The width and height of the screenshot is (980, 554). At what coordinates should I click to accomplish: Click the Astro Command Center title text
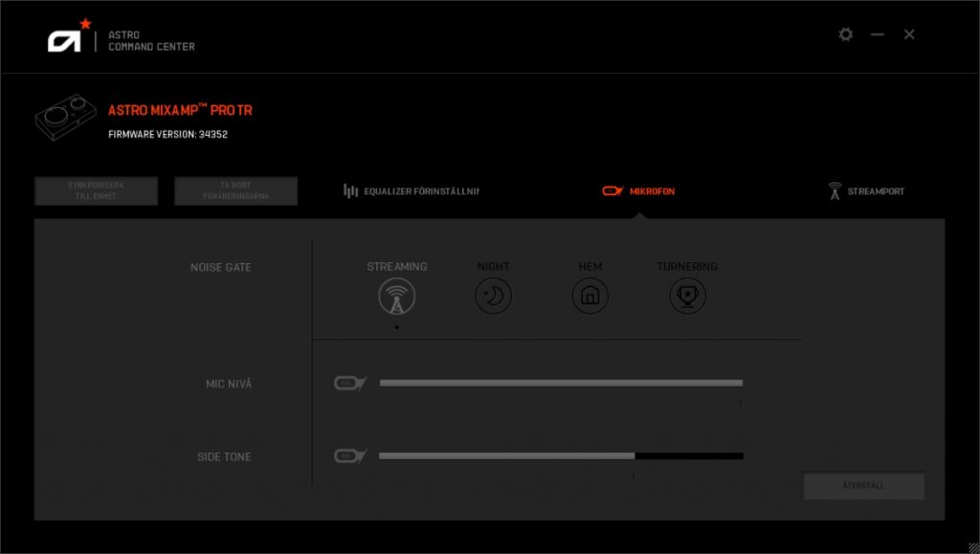[151, 40]
